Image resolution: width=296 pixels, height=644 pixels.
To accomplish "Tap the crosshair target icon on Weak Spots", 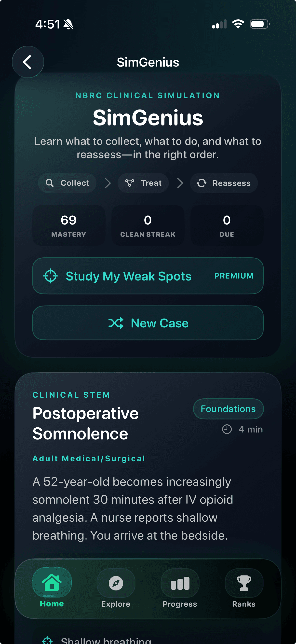I will point(51,276).
